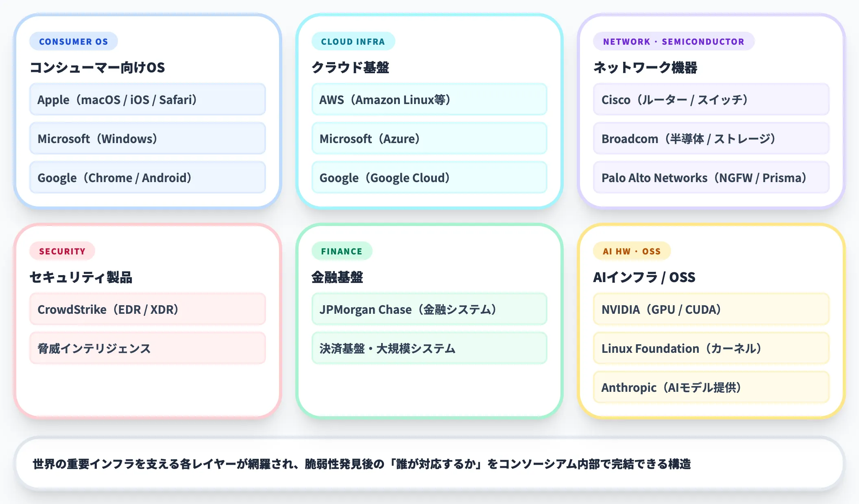859x504 pixels.
Task: Click the 決済基盤・大規模システム row
Action: [429, 348]
